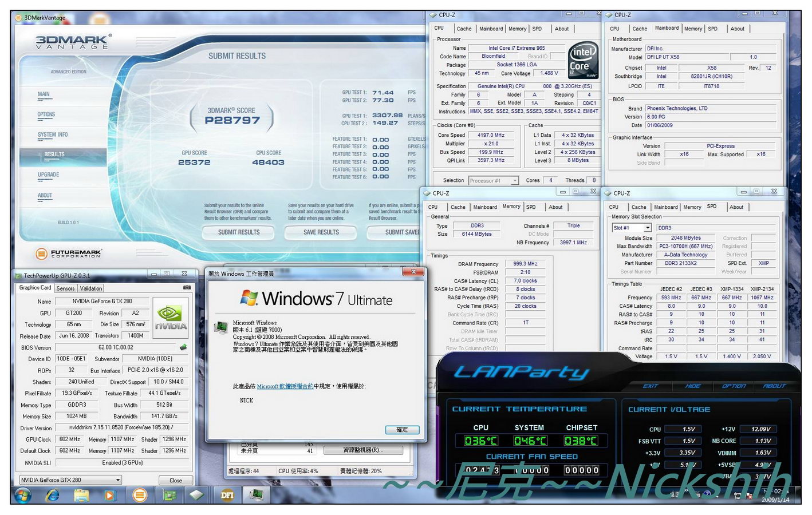The width and height of the screenshot is (812, 515).
Task: Open About tab in the CPU-Z SPD window
Action: coord(736,207)
